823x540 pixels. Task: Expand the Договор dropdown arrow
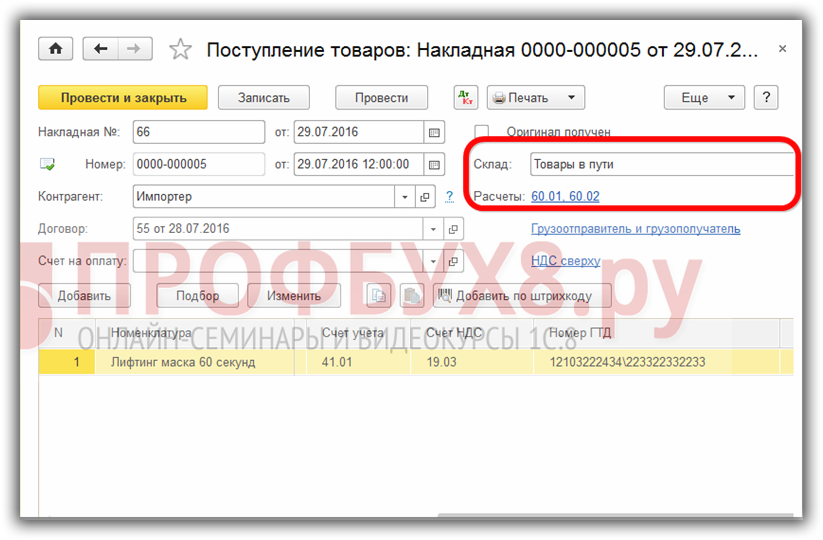(x=433, y=229)
